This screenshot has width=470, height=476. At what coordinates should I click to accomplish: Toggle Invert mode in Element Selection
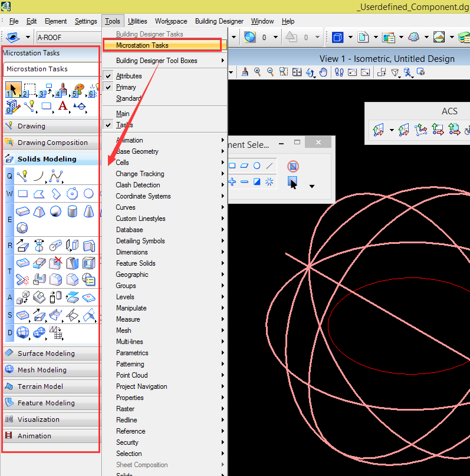point(257,182)
